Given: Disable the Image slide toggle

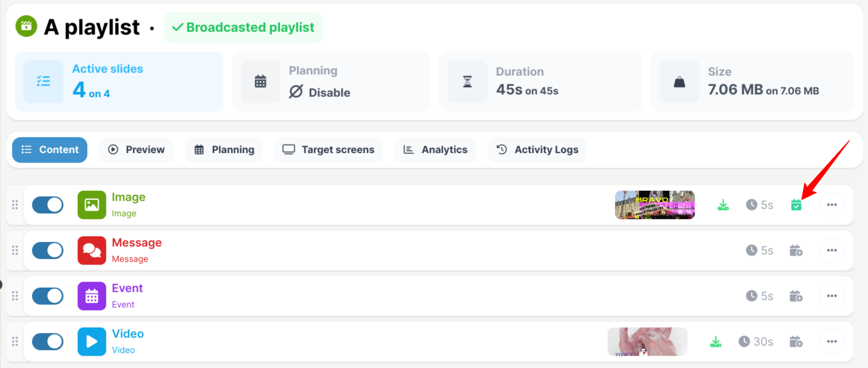Looking at the screenshot, I should (x=47, y=205).
